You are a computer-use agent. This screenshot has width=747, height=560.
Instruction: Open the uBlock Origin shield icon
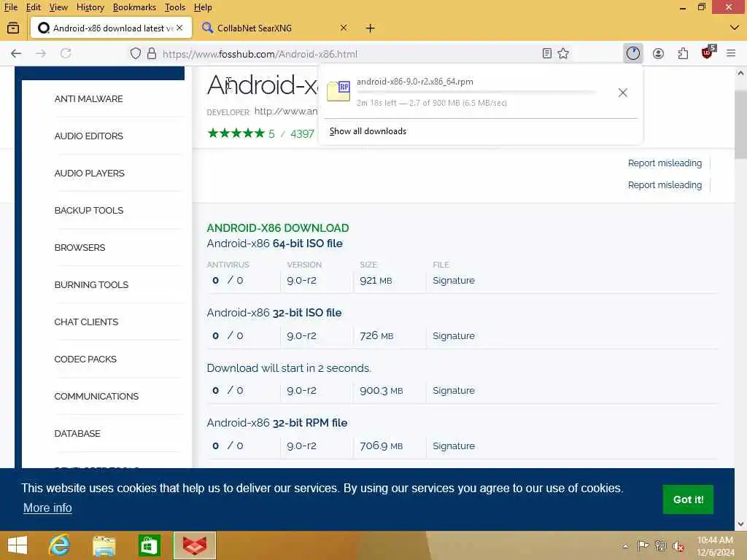tap(708, 52)
